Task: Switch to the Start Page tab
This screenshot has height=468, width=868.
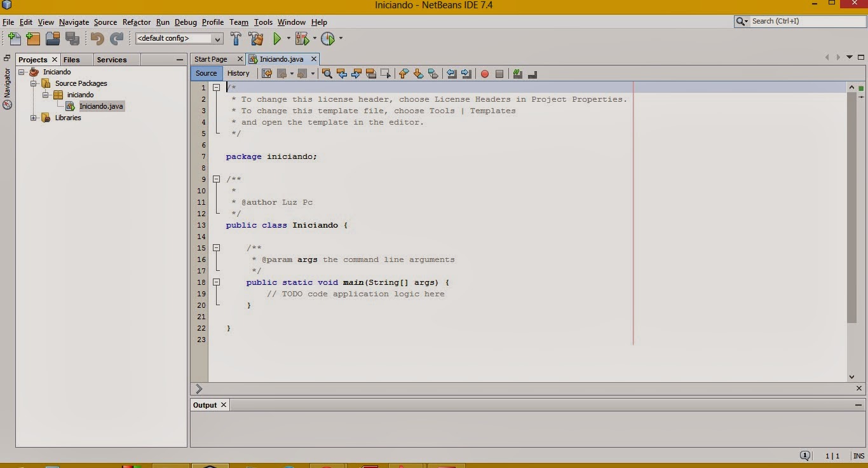Action: 211,59
